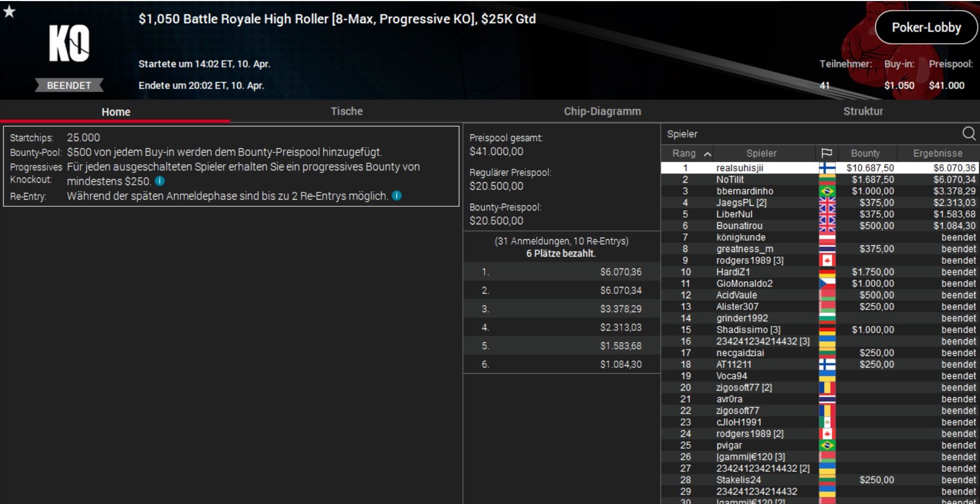Sort the list by Ergebnisse column
The width and height of the screenshot is (980, 504).
937,153
